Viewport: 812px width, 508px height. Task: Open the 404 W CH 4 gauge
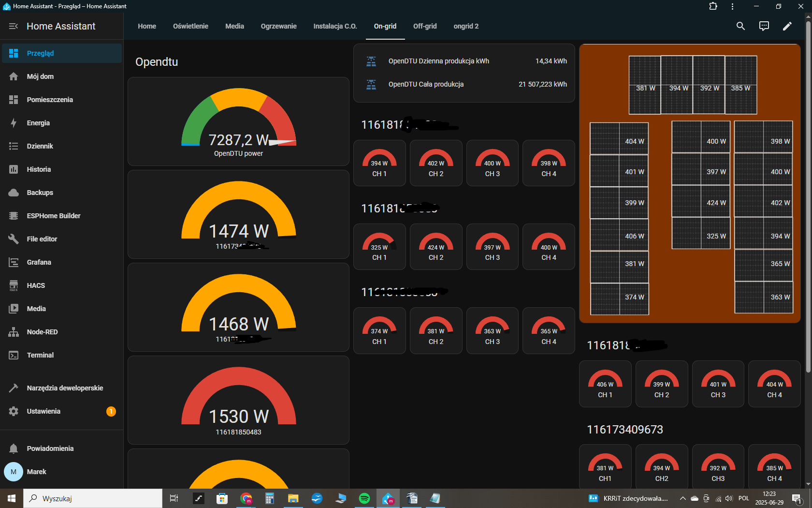(x=774, y=384)
